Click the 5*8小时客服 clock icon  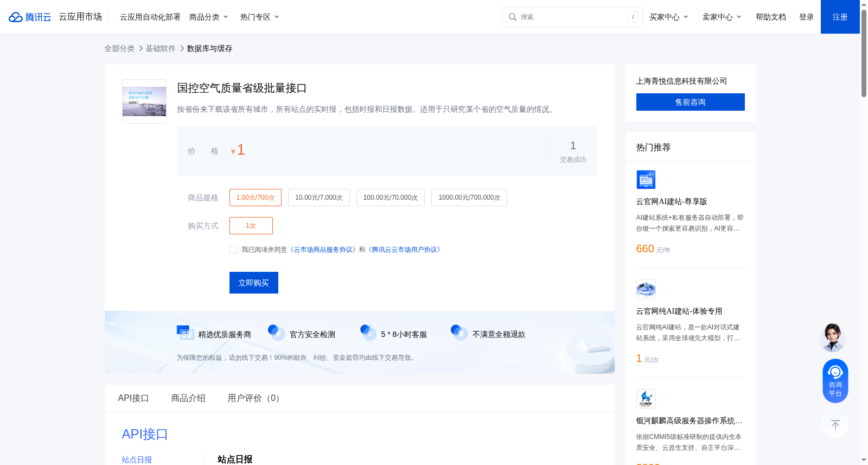(368, 333)
